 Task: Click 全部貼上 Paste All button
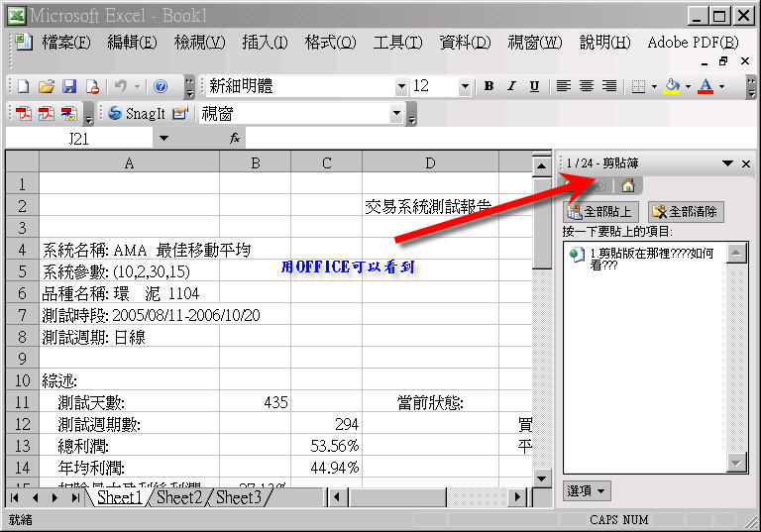click(600, 212)
